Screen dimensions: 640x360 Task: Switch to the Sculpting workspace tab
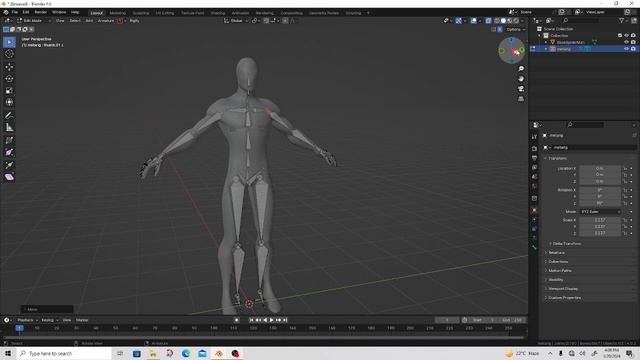pyautogui.click(x=141, y=13)
